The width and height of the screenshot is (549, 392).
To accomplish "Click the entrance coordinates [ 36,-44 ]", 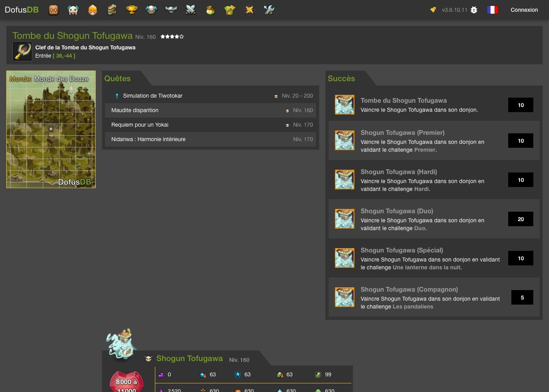I will point(64,56).
